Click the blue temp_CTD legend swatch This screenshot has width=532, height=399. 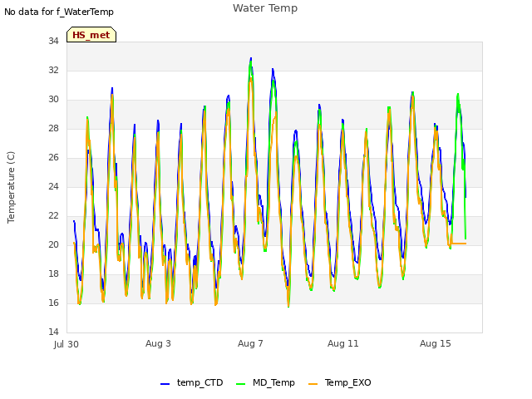pyautogui.click(x=165, y=384)
